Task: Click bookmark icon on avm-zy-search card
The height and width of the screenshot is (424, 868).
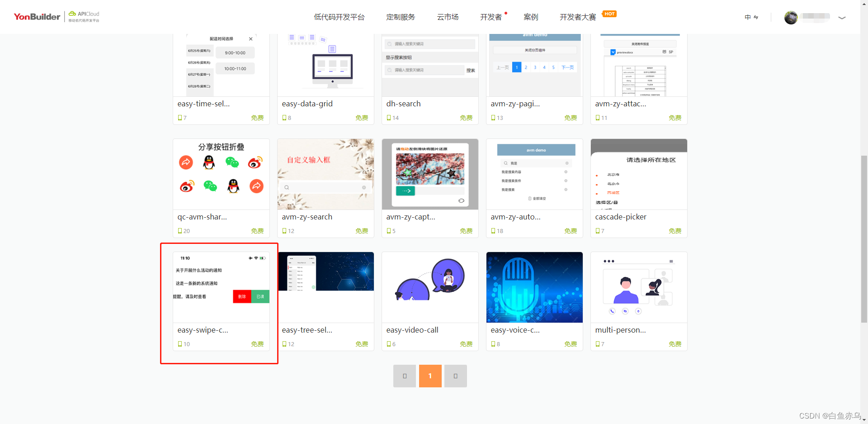Action: (x=284, y=231)
